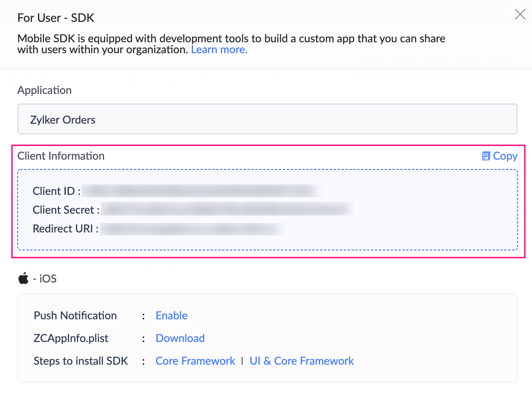Image resolution: width=532 pixels, height=396 pixels.
Task: Open UI & Core Framework install steps
Action: pyautogui.click(x=302, y=361)
